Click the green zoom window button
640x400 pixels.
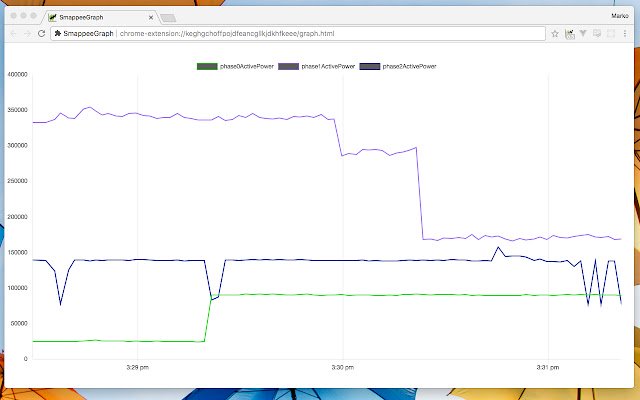34,16
